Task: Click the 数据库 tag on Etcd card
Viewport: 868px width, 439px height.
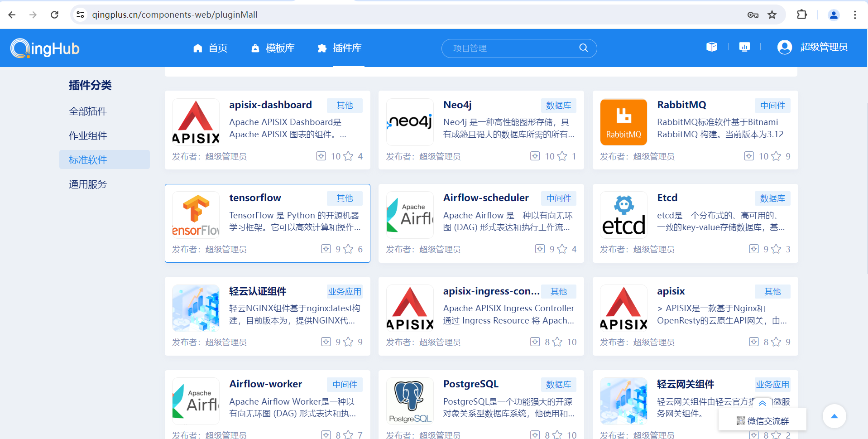Action: tap(772, 198)
